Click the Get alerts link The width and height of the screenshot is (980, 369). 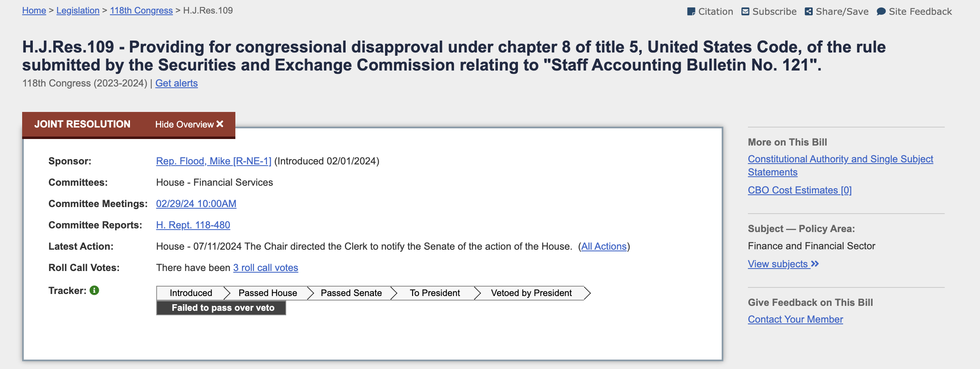pos(176,83)
